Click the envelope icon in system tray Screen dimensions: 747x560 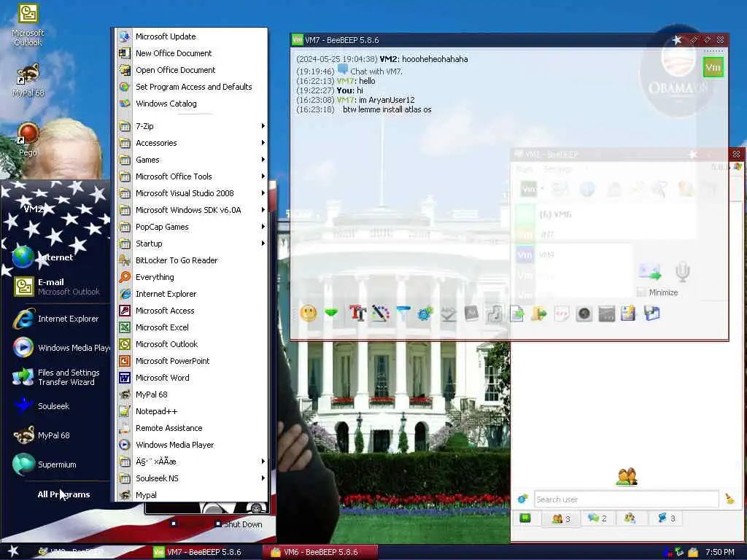coord(693,552)
